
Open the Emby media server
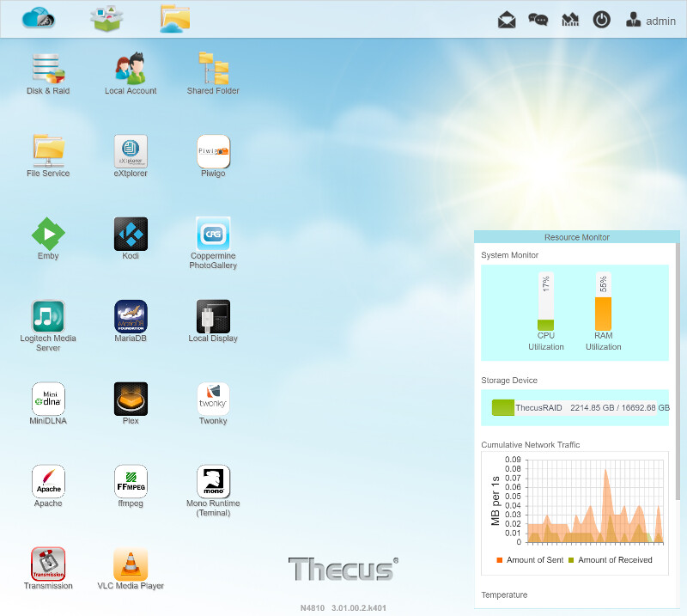click(x=48, y=233)
